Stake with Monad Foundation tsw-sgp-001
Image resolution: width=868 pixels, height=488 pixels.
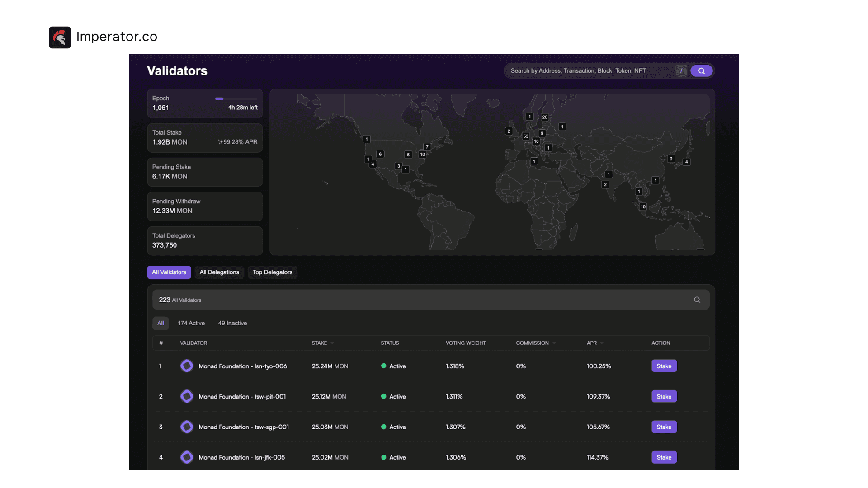tap(664, 427)
